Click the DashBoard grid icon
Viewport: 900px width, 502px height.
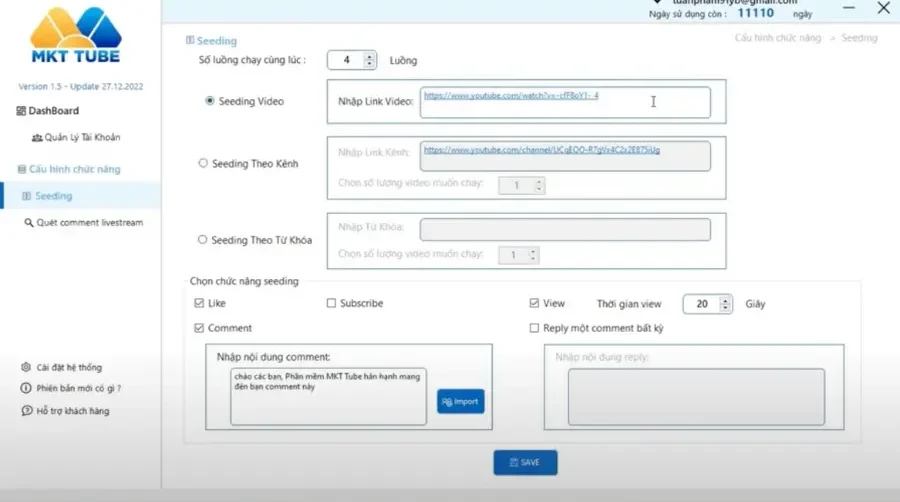21,111
